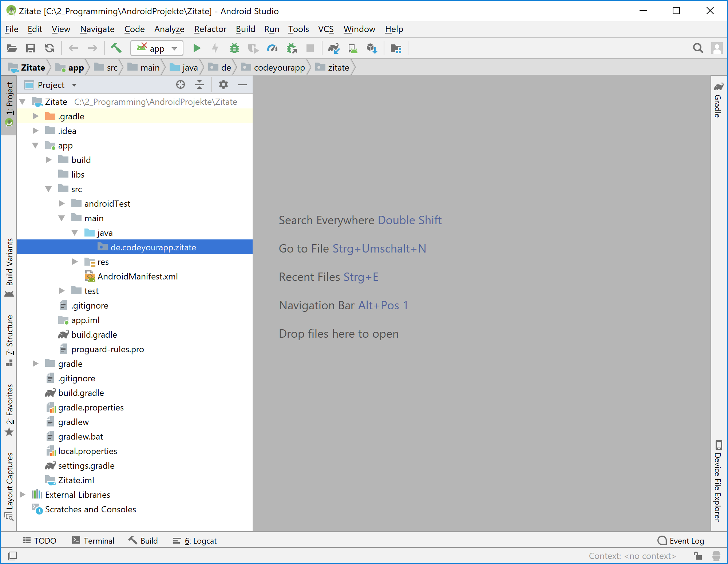The image size is (728, 564).
Task: Expand the .gradle folder
Action: (x=36, y=116)
